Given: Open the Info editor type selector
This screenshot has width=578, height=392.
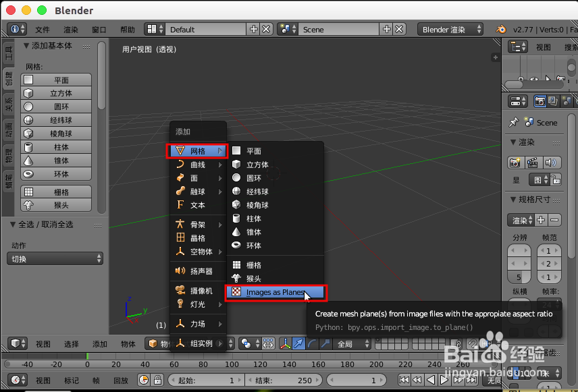Looking at the screenshot, I should tap(18, 29).
